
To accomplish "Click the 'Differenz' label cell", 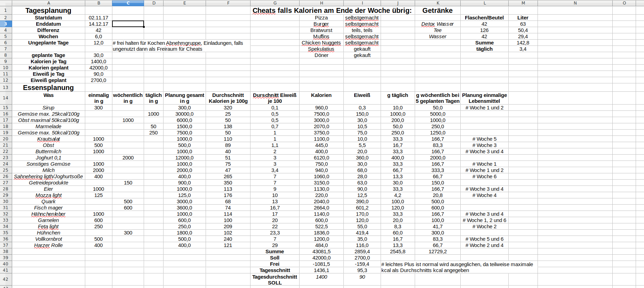I will click(48, 30).
